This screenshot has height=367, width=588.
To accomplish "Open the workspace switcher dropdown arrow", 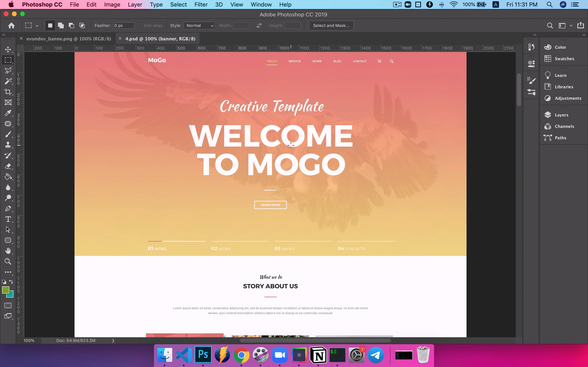I will pos(571,25).
